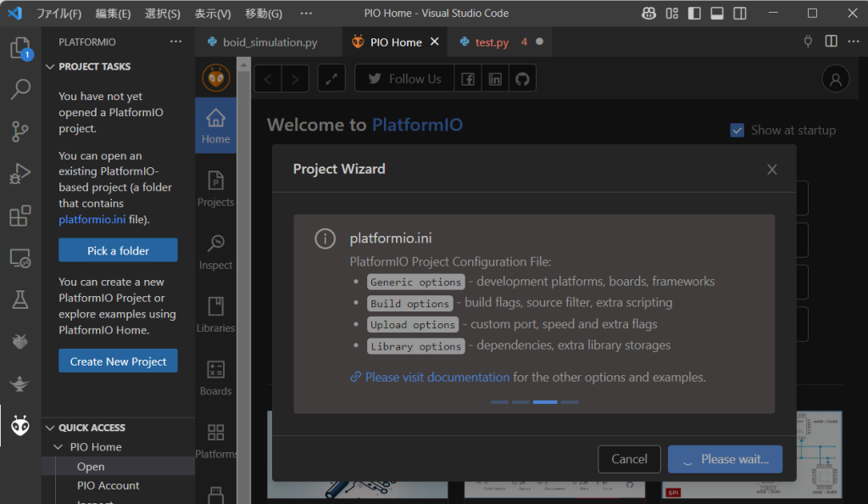Open the Source Control view
Screen dimensions: 868x504
pos(20,132)
